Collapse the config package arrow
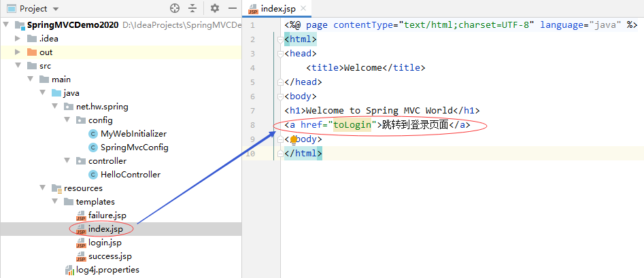This screenshot has height=278, width=644. click(x=67, y=120)
